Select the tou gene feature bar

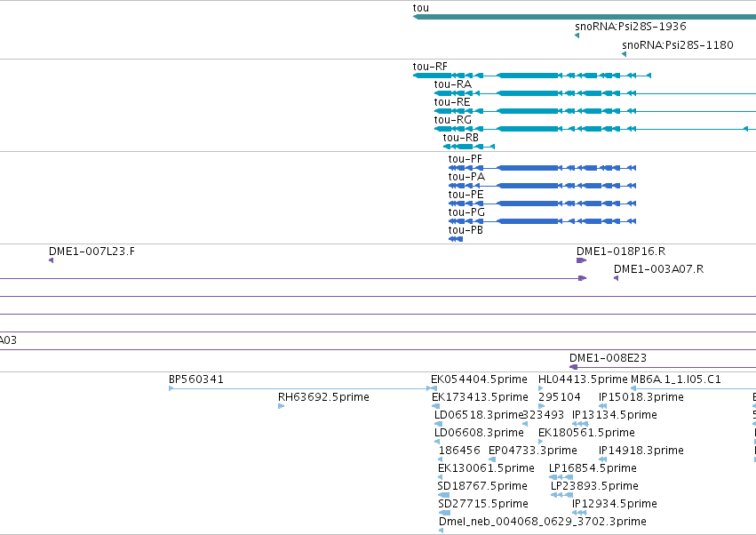(x=585, y=17)
